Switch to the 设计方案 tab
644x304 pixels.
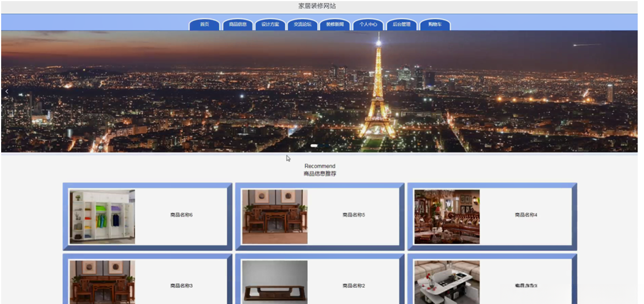(270, 25)
